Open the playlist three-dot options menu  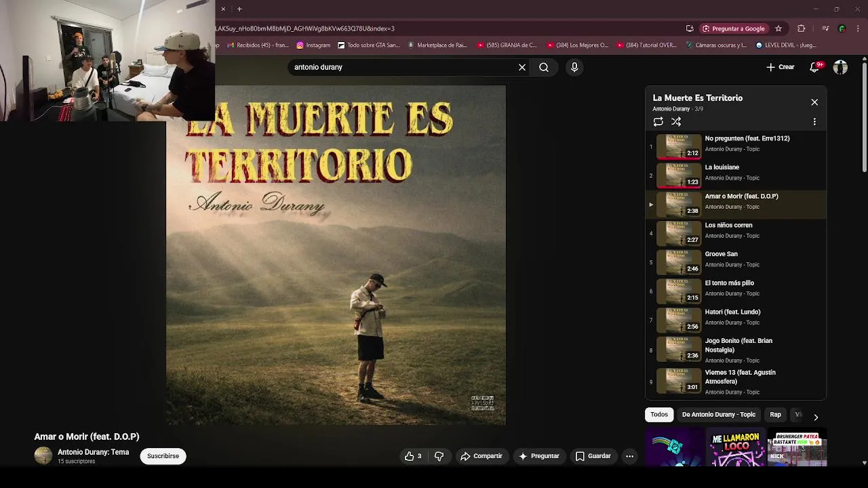click(814, 122)
